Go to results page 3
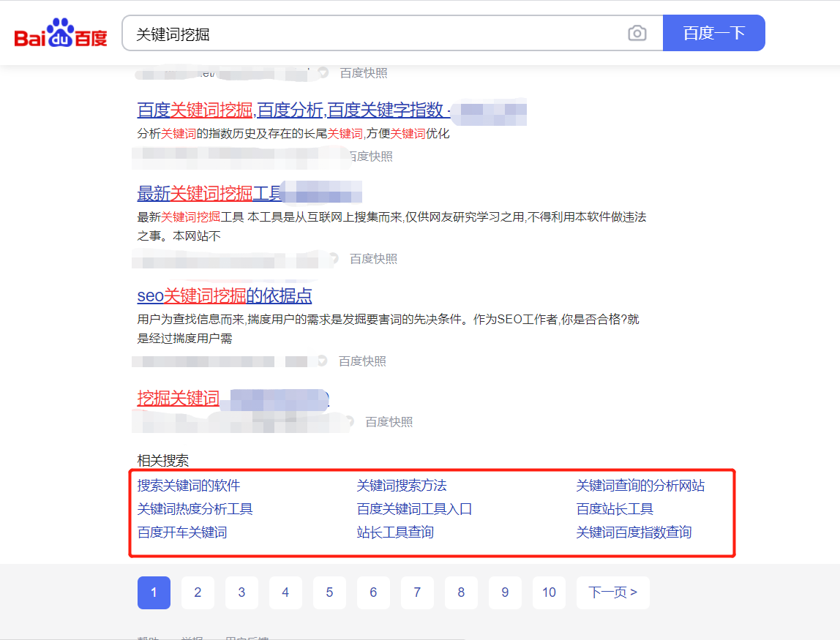The image size is (840, 640). pos(241,593)
